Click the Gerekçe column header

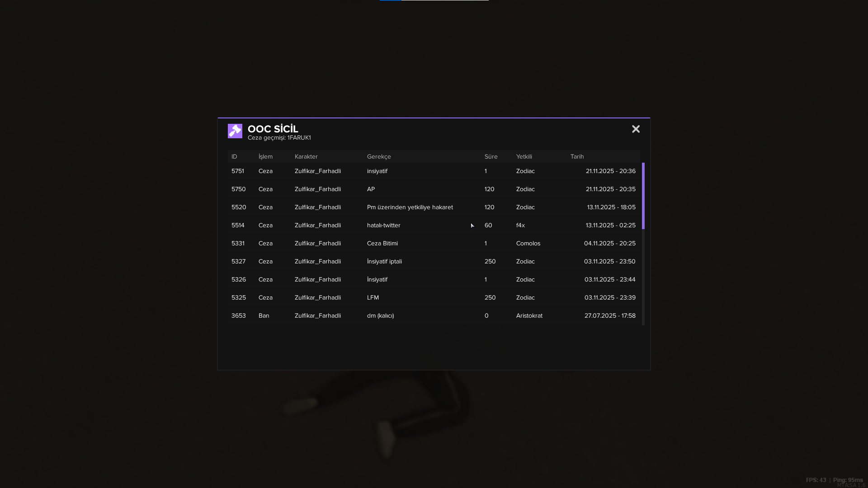click(x=379, y=157)
